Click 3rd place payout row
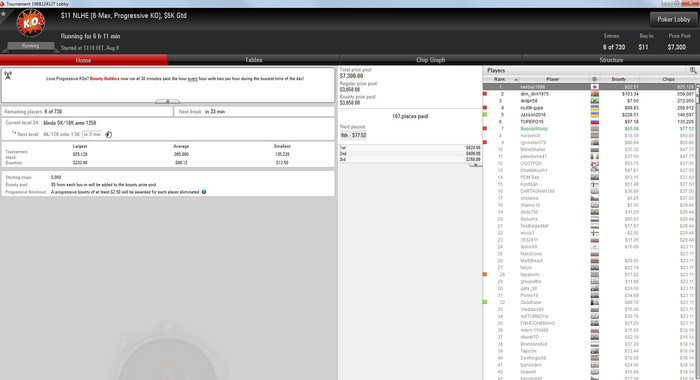Image resolution: width=700 pixels, height=380 pixels. point(410,159)
